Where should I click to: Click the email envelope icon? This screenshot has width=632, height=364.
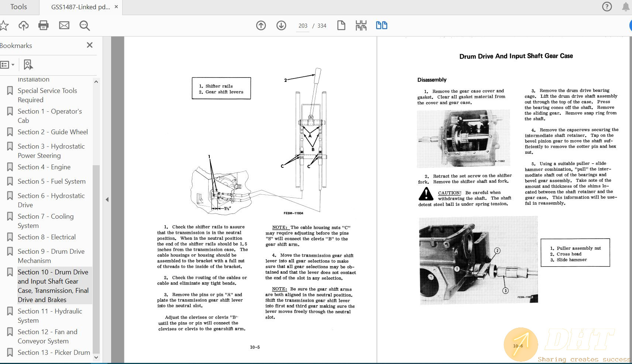64,25
